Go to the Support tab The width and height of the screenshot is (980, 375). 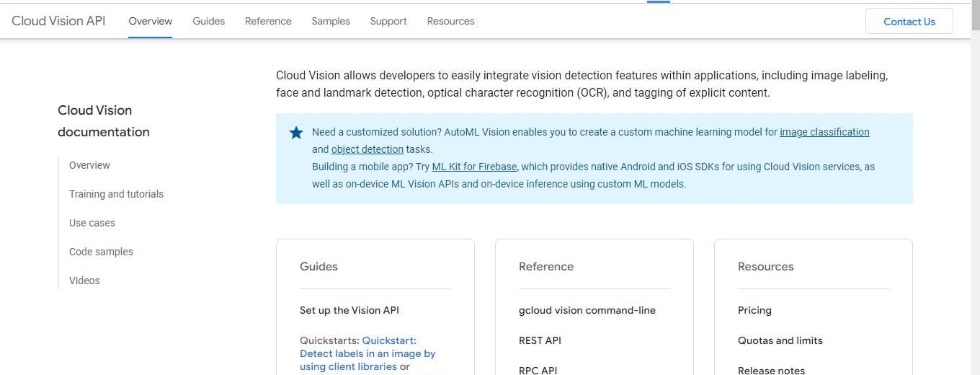388,21
